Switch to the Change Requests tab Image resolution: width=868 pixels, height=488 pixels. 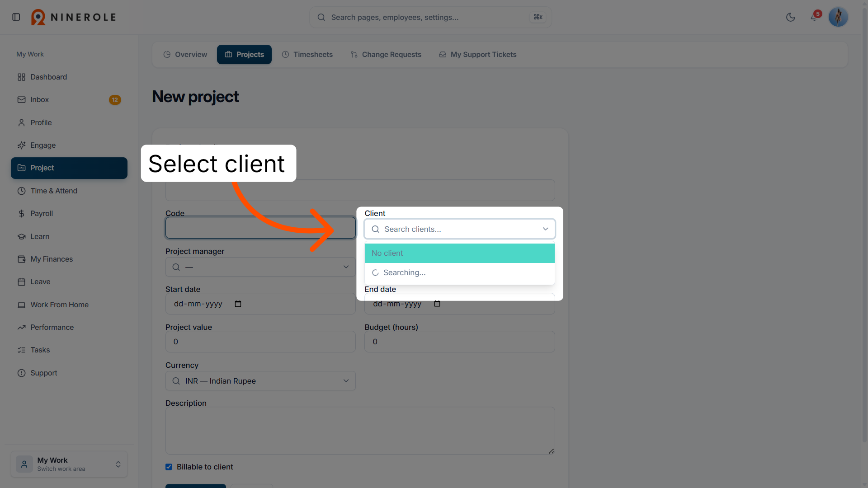[386, 54]
